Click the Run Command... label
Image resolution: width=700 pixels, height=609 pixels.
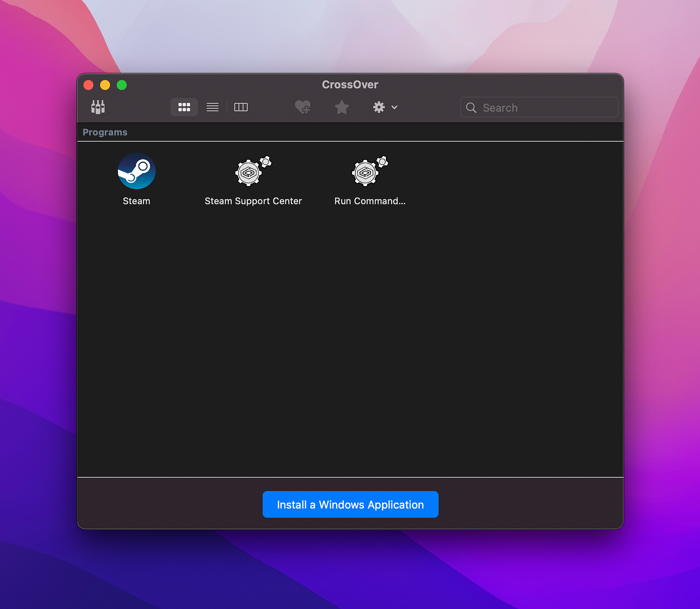point(370,201)
